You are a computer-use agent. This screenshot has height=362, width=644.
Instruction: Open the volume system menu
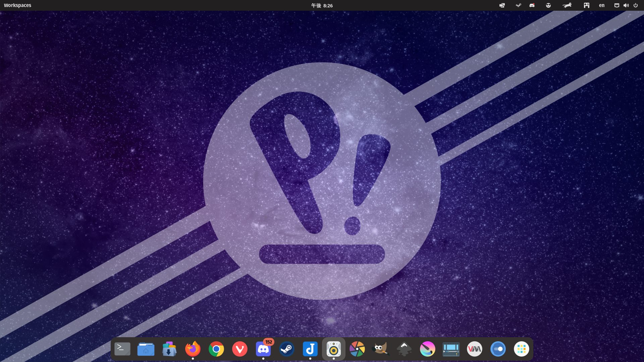coord(626,5)
